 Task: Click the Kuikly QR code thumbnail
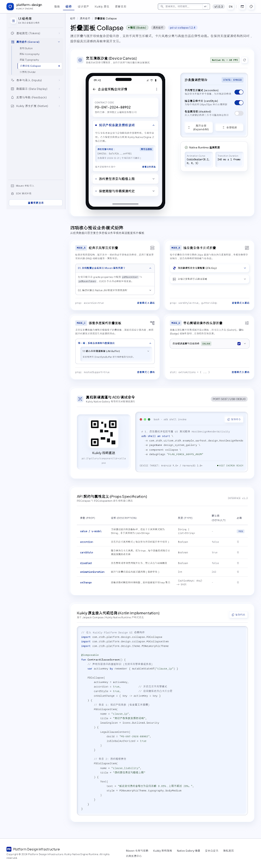103,434
